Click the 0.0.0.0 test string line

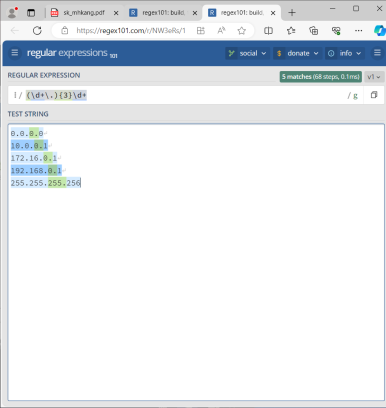click(27, 134)
